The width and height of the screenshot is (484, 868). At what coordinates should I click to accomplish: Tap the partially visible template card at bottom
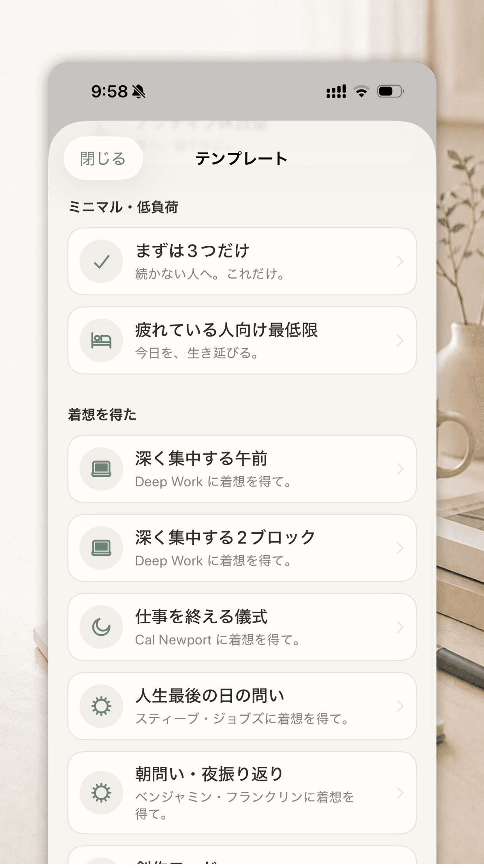242,857
